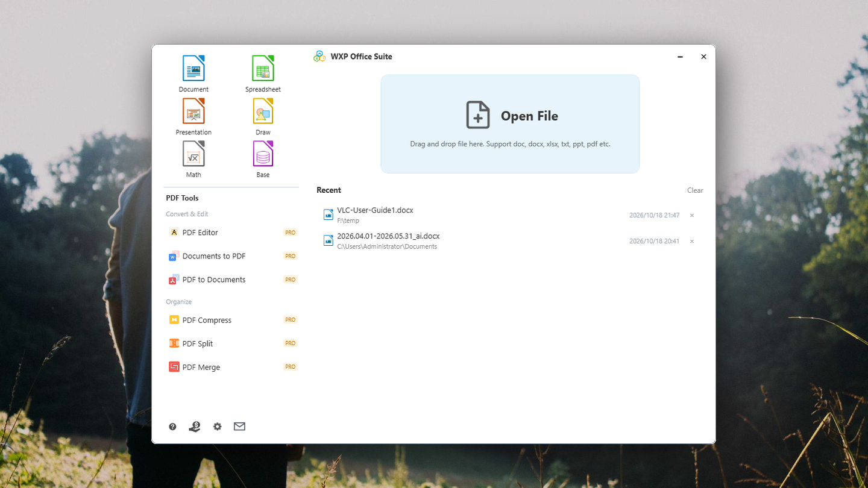The width and height of the screenshot is (868, 488).
Task: Open the Spreadsheet app
Action: tap(263, 74)
